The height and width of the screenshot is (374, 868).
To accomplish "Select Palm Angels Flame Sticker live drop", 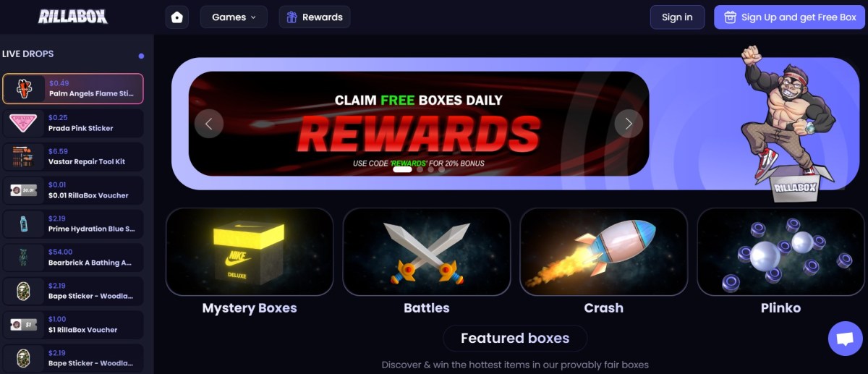I will coord(73,89).
